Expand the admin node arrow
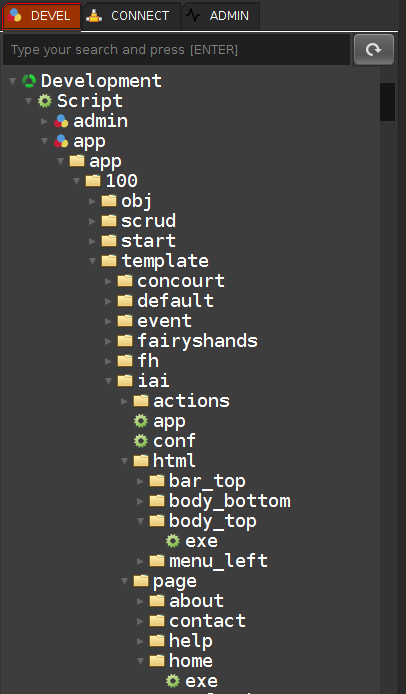Screen dimensions: 406x694 point(44,121)
